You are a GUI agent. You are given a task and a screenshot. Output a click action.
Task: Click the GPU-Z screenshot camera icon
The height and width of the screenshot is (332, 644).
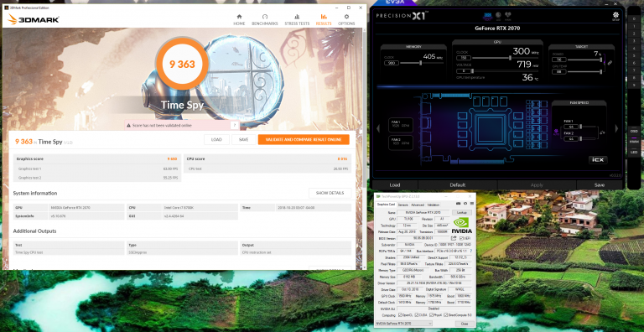pyautogui.click(x=458, y=204)
